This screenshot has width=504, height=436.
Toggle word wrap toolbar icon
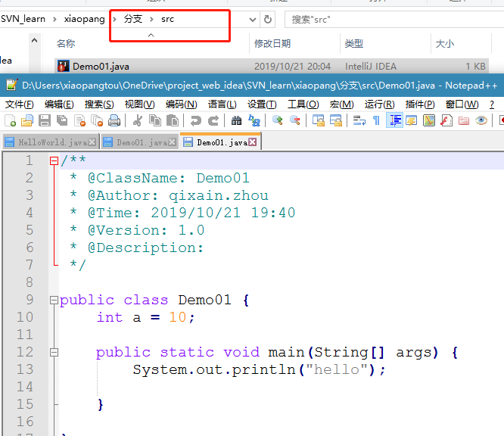coord(359,121)
